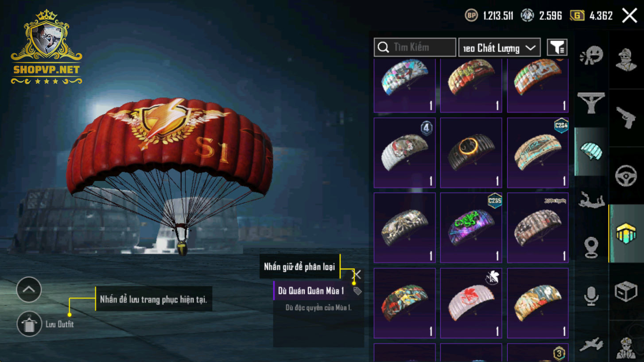Click into the Tìm Kiếm search field
The width and height of the screenshot is (644, 362).
[x=415, y=47]
